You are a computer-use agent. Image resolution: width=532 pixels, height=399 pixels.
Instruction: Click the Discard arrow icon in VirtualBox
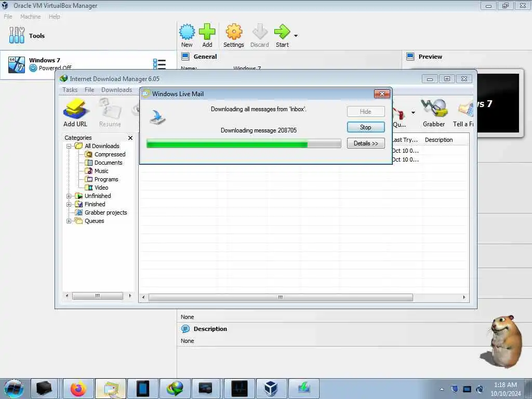(x=260, y=32)
